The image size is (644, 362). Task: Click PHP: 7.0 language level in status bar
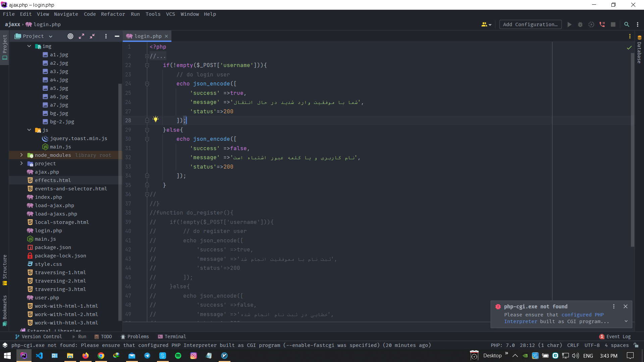tap(502, 345)
